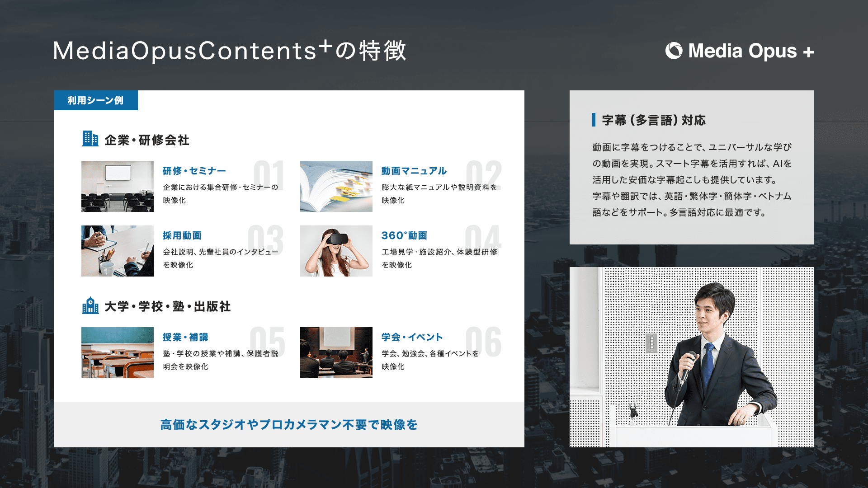Click the 学会・イベント heading
The width and height of the screenshot is (868, 488).
(x=412, y=337)
